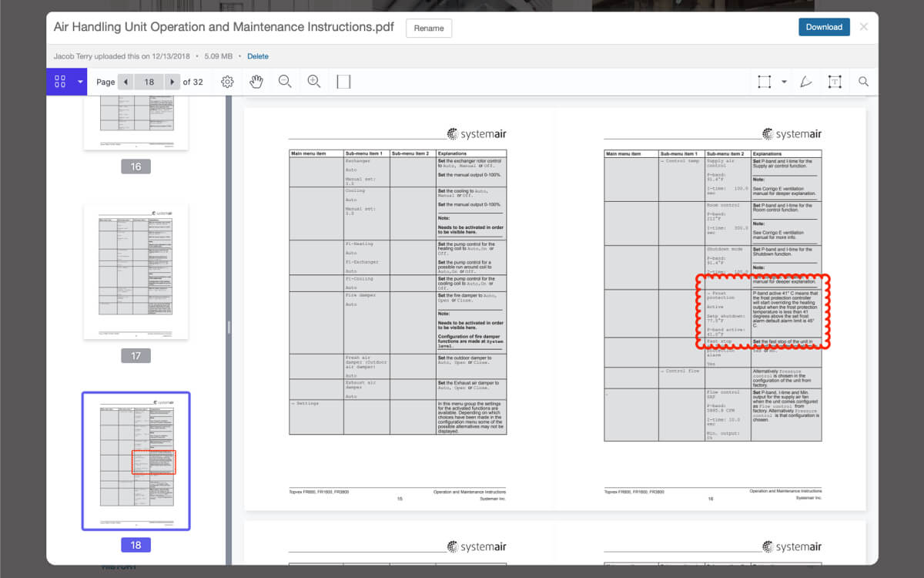Click the page fit rectangle icon

click(x=343, y=82)
